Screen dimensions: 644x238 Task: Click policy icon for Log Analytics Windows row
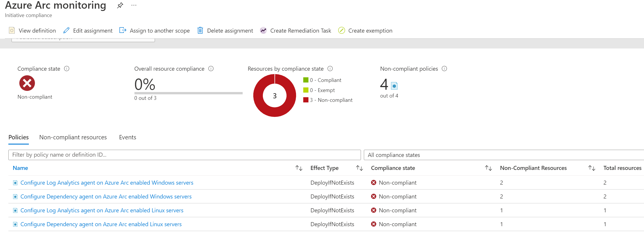pyautogui.click(x=15, y=183)
